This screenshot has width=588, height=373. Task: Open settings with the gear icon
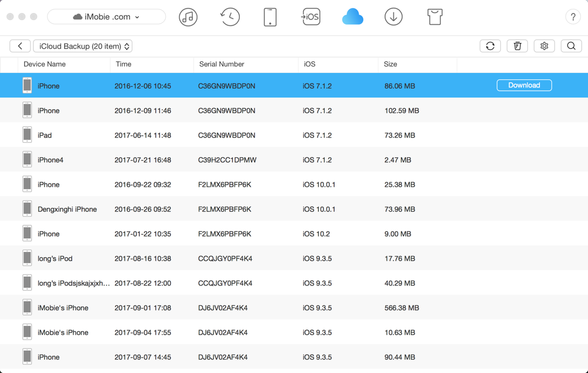pyautogui.click(x=544, y=46)
